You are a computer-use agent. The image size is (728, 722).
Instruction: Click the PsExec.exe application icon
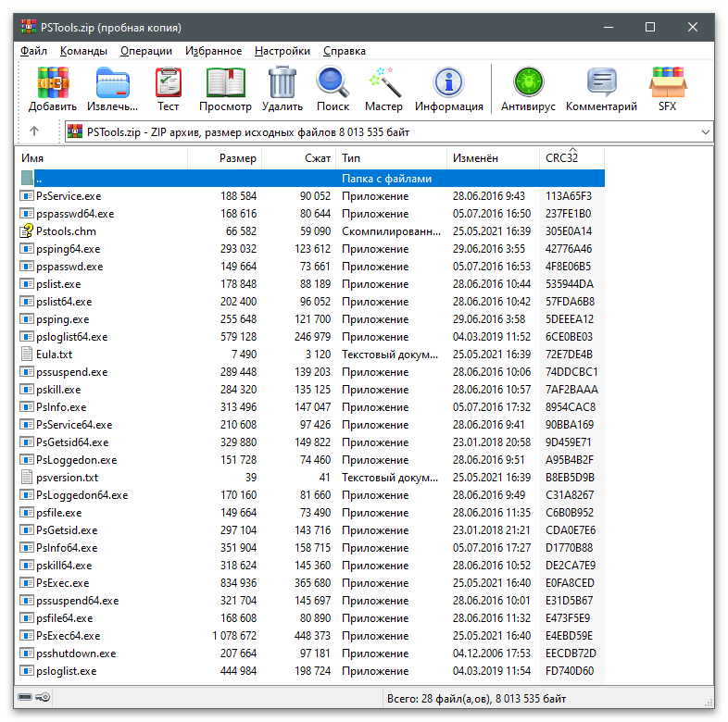click(x=27, y=582)
